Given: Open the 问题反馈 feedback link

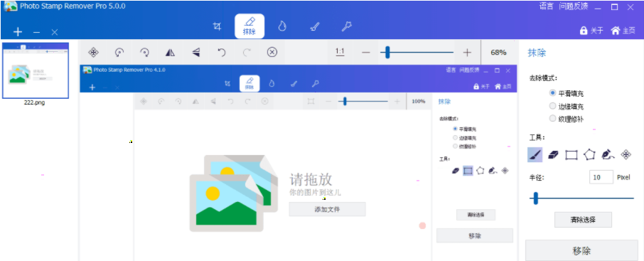Looking at the screenshot, I should click(x=574, y=6).
